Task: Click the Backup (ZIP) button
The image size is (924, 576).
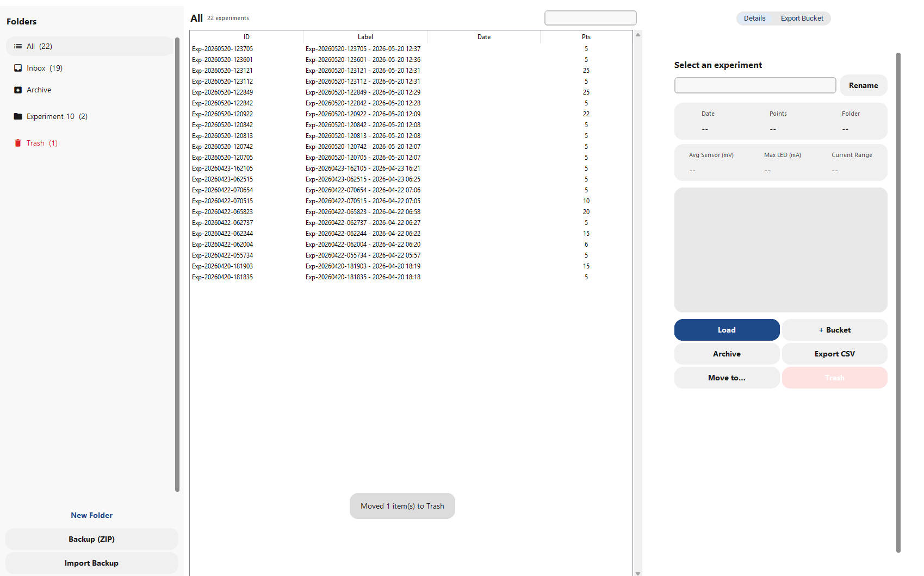Action: click(92, 539)
